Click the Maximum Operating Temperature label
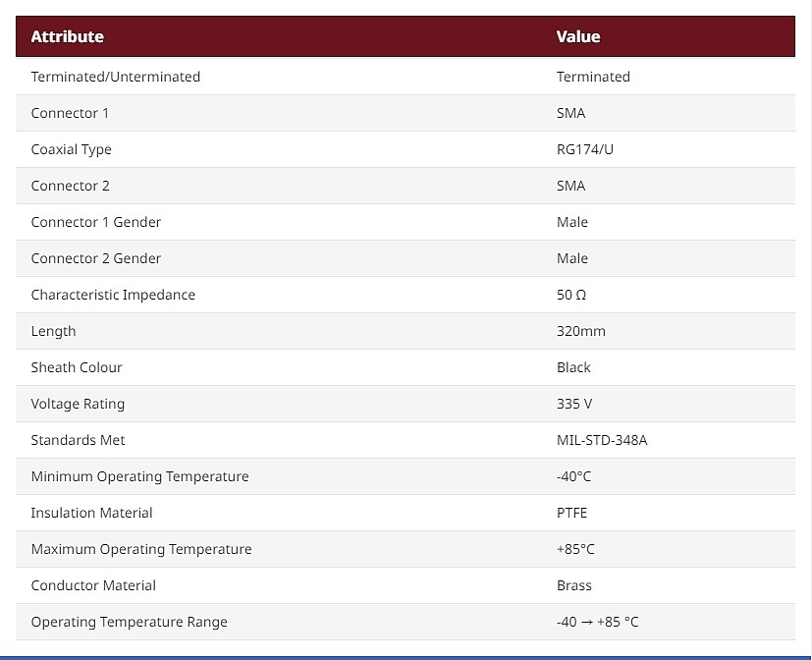Screen dimensions: 812x660 [141, 549]
